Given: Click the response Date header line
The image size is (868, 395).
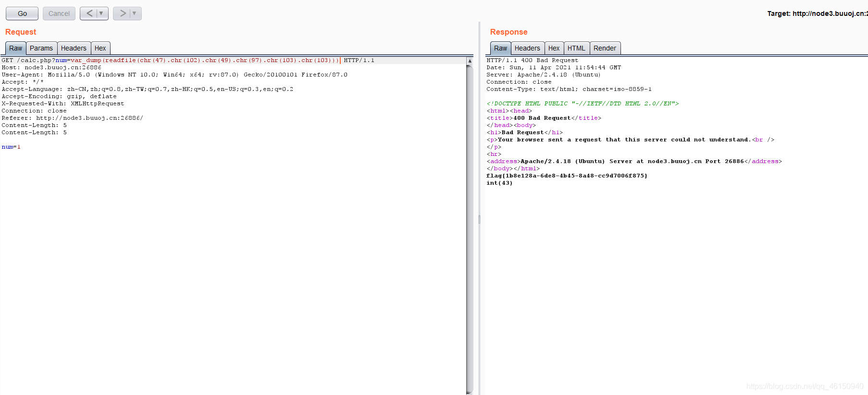Looking at the screenshot, I should click(554, 67).
